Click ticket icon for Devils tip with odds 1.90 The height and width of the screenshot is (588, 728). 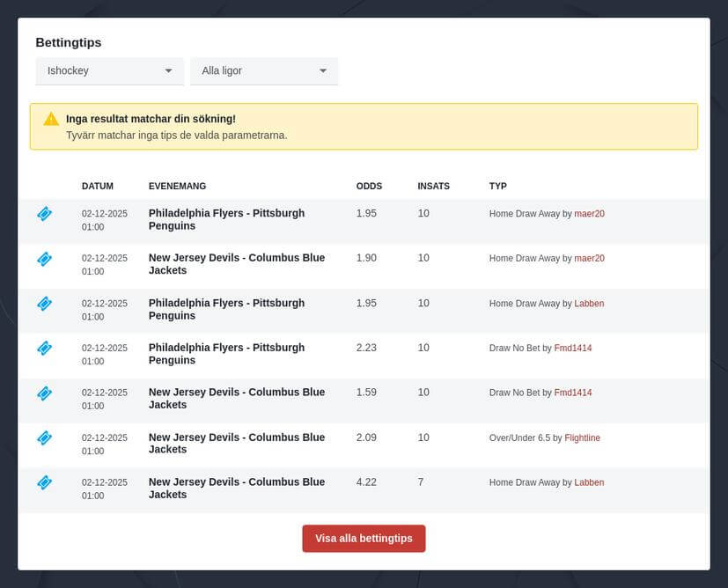(44, 259)
